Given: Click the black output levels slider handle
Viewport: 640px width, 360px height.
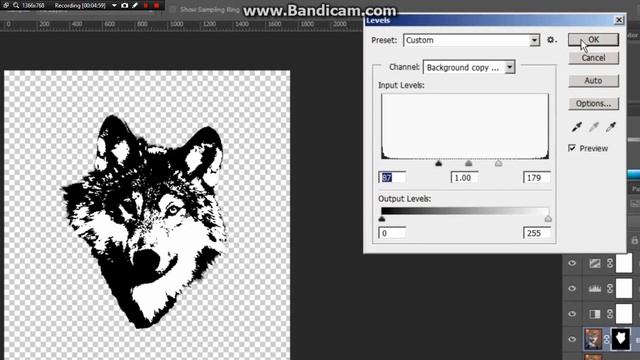Looking at the screenshot, I should (x=382, y=219).
